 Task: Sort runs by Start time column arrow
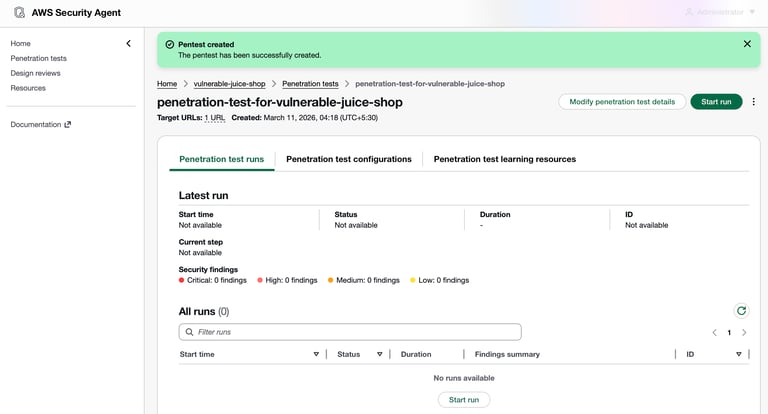[x=316, y=354]
